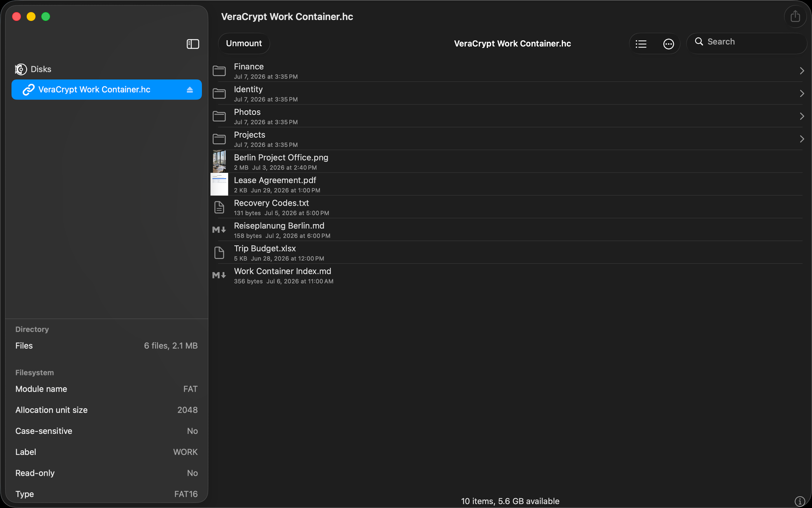The height and width of the screenshot is (508, 812).
Task: Click the Unmount button
Action: point(244,43)
